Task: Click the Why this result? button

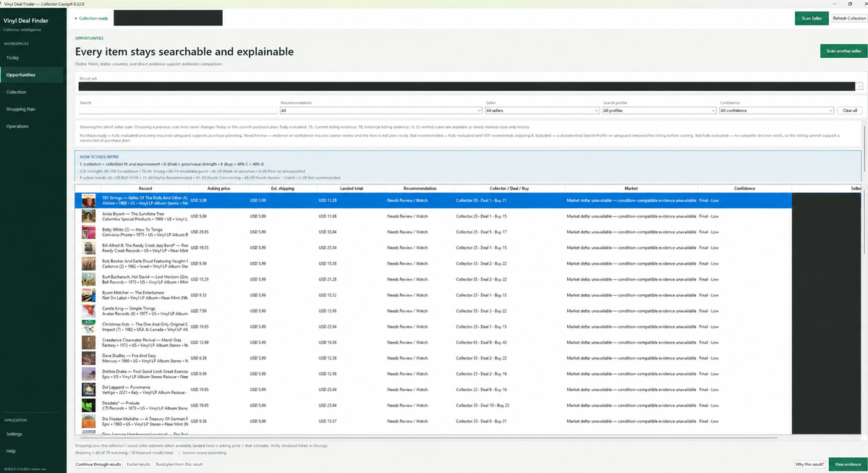Action: [x=809, y=464]
